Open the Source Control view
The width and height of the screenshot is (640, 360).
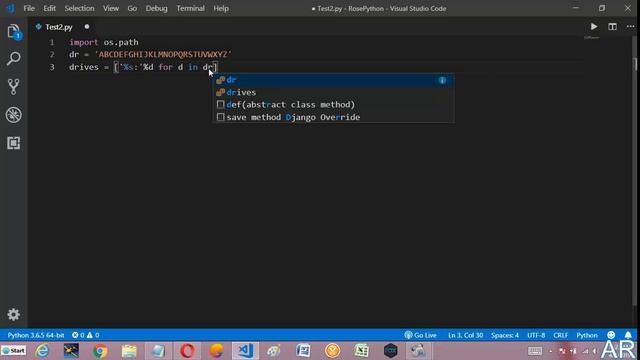[x=13, y=87]
